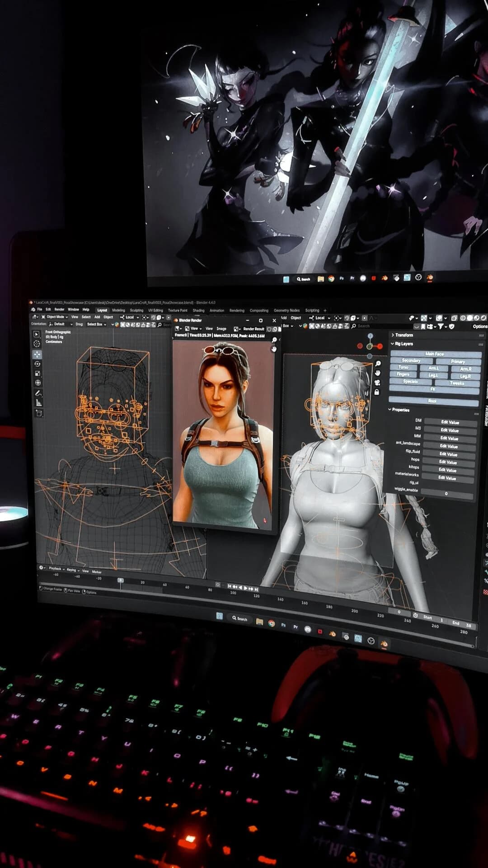Select the Scale tool in left toolbar
This screenshot has width=488, height=868.
[x=38, y=373]
